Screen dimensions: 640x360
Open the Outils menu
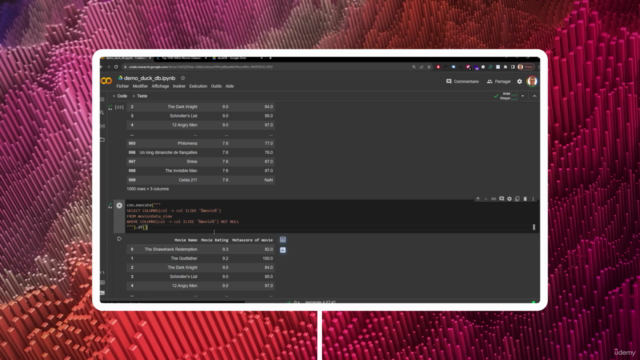[x=216, y=87]
